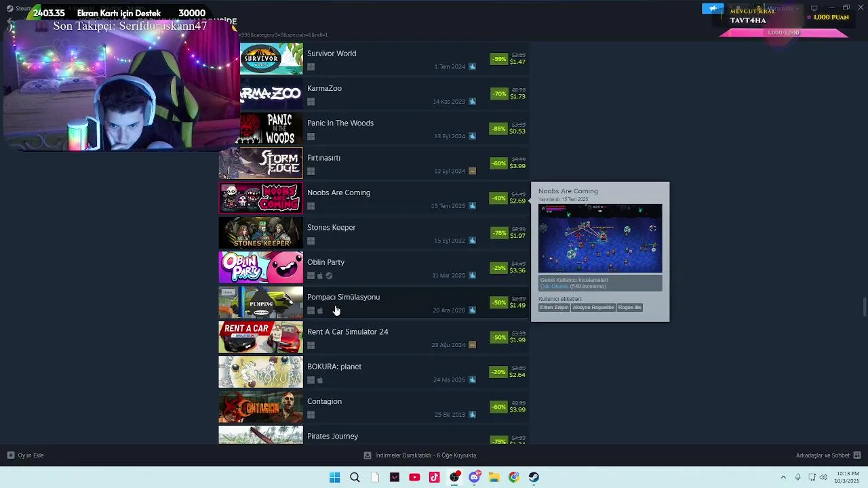
Task: Click the Oyun Ekle add game button
Action: pos(26,455)
